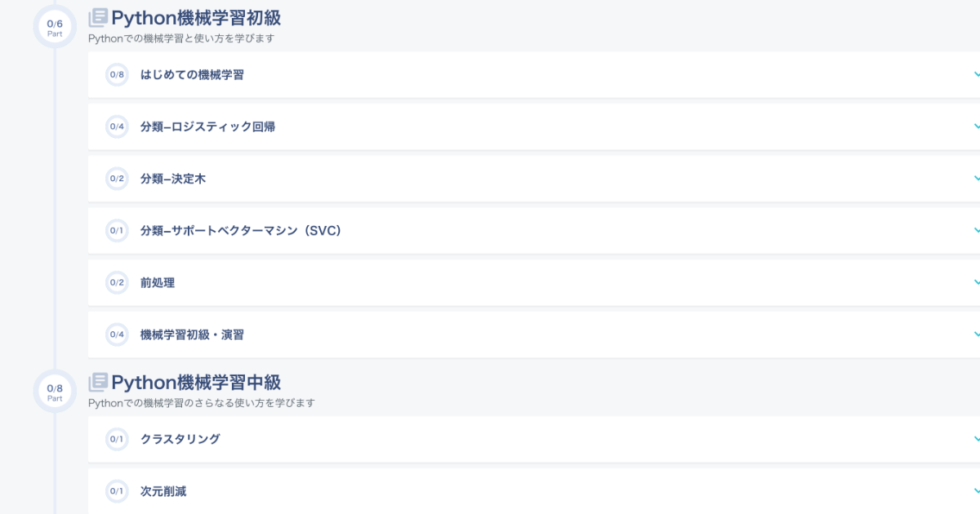Click book icon beside Python機械学習初級 heading
The height and width of the screenshot is (514, 980).
click(x=98, y=17)
